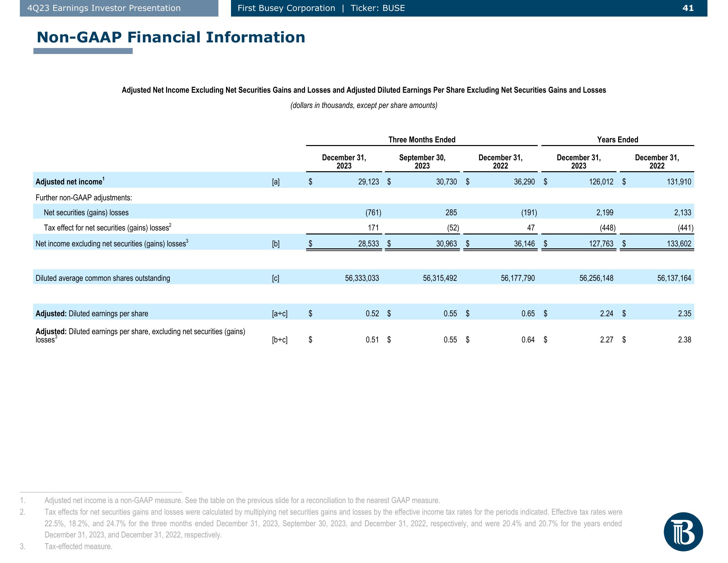Click the 'Non-GAAP Financial Information' title
This screenshot has width=728, height=563.
pyautogui.click(x=171, y=37)
